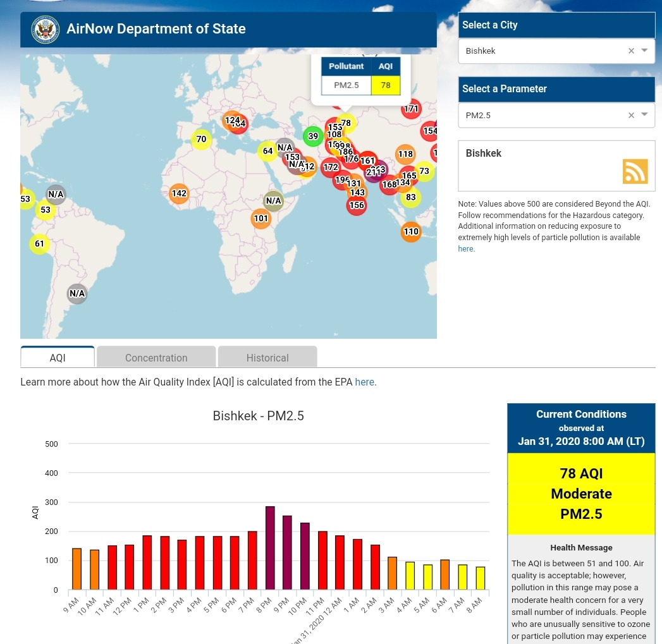This screenshot has width=662, height=644.
Task: Click the yellow 61 AQI map marker
Action: coord(39,244)
